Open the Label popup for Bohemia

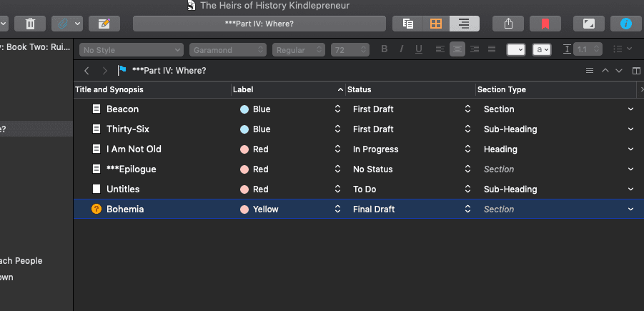[337, 209]
